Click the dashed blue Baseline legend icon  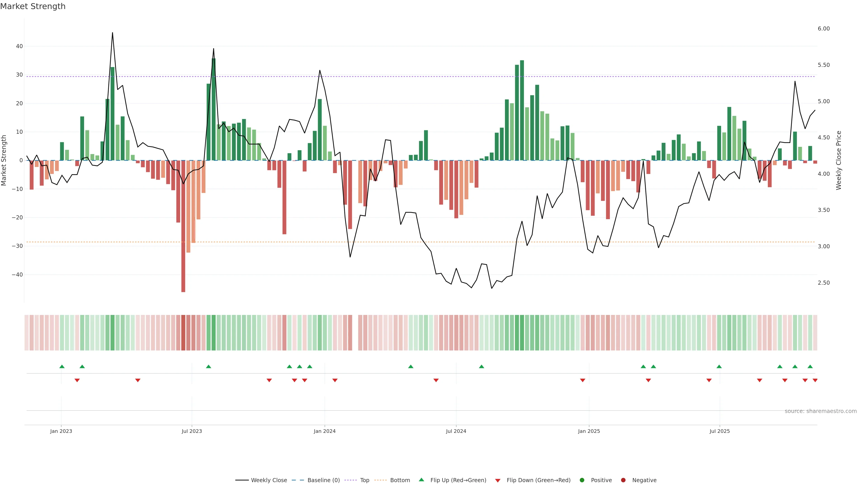297,480
